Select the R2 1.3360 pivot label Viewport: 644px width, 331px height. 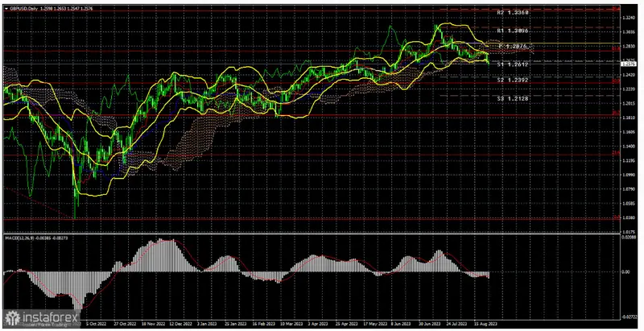tap(512, 13)
